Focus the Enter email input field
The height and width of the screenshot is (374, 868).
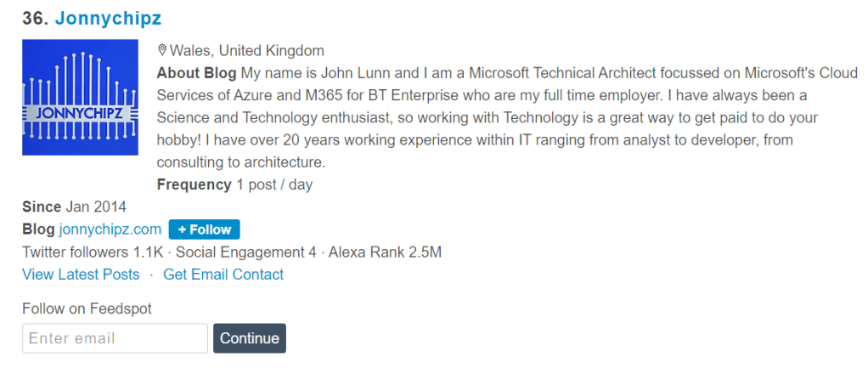[115, 338]
